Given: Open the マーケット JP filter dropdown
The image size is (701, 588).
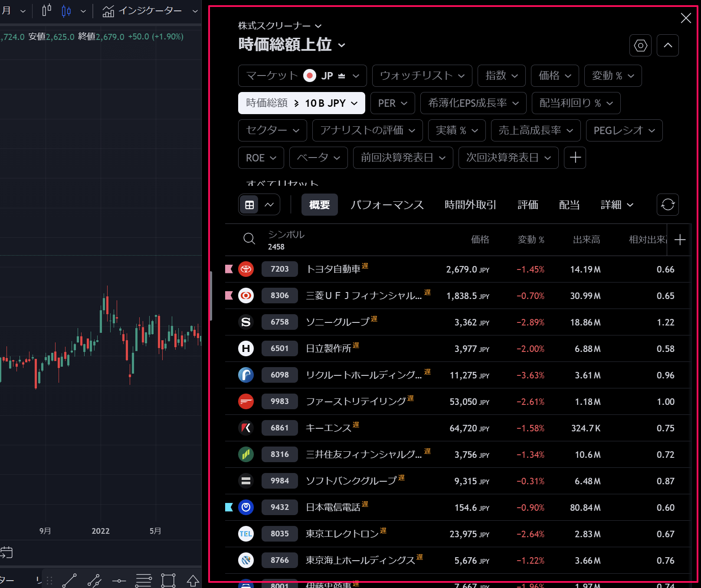Looking at the screenshot, I should [x=302, y=76].
